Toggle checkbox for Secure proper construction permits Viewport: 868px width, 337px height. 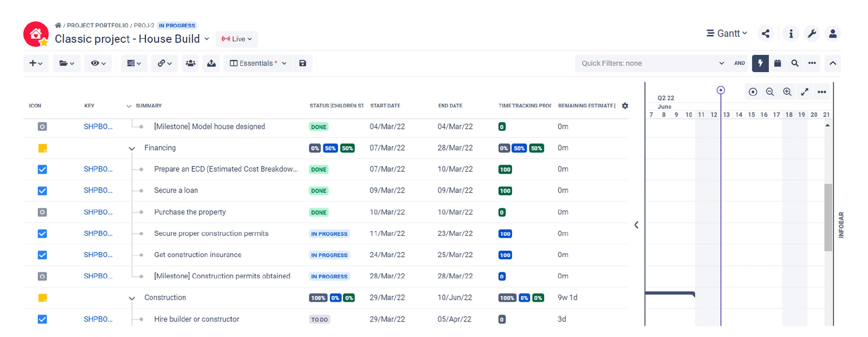(x=42, y=234)
